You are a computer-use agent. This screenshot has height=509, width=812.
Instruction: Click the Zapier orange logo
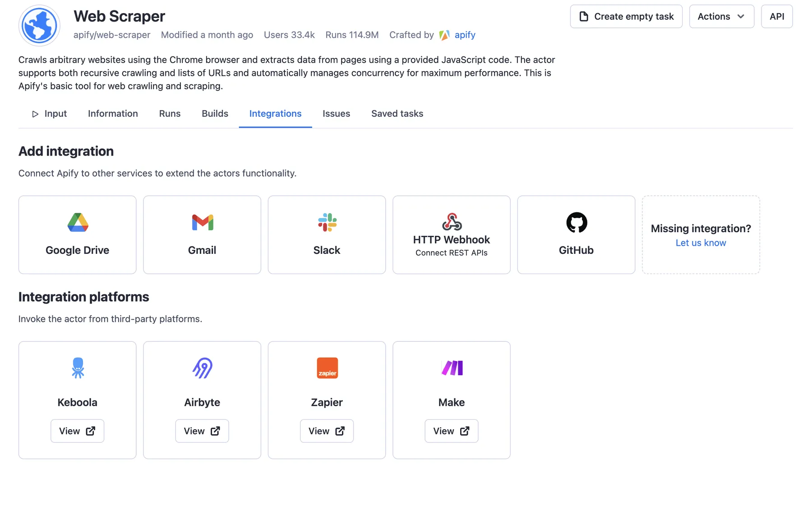coord(327,368)
